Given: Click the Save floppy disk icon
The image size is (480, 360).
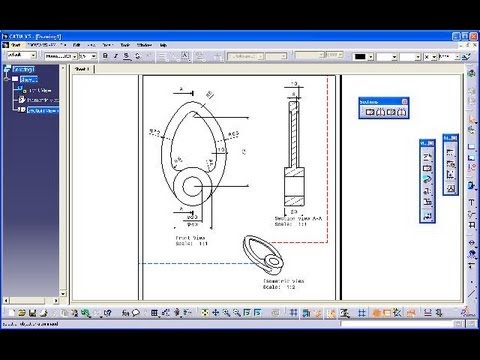Looking at the screenshot, I should pyautogui.click(x=32, y=313).
